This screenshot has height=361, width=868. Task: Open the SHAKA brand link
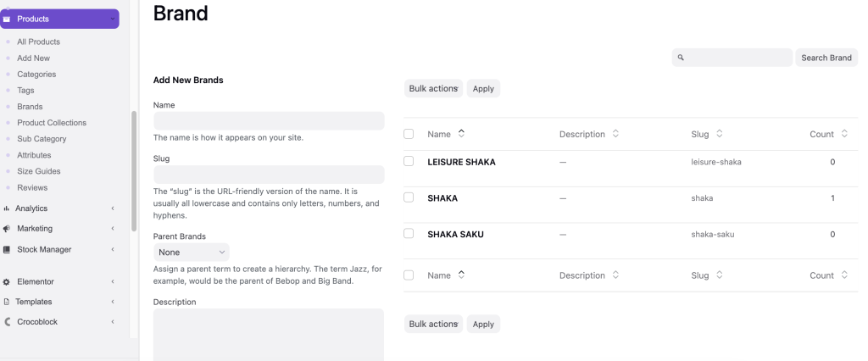pyautogui.click(x=442, y=198)
